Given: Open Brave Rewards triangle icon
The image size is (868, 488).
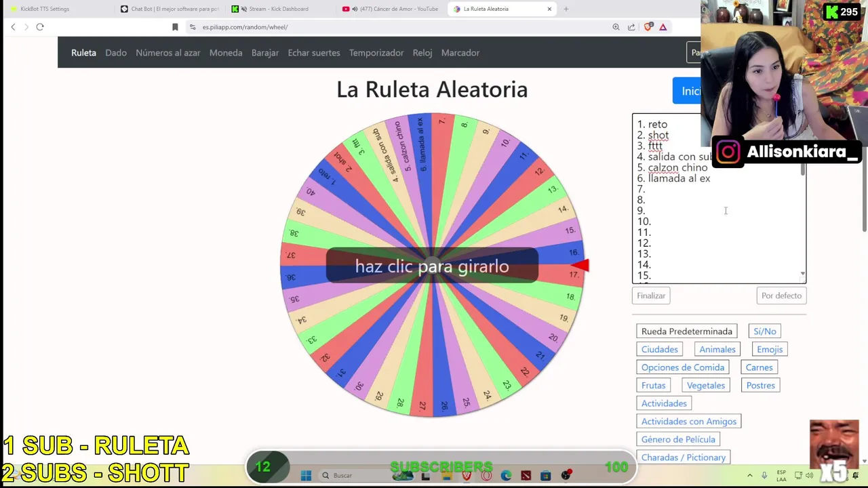Looking at the screenshot, I should (663, 27).
